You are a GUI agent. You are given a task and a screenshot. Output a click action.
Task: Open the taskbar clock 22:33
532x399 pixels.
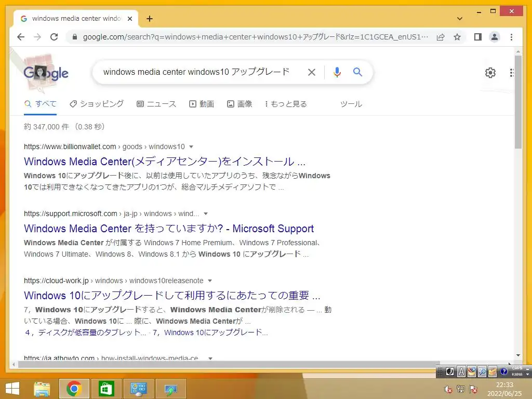(504, 389)
